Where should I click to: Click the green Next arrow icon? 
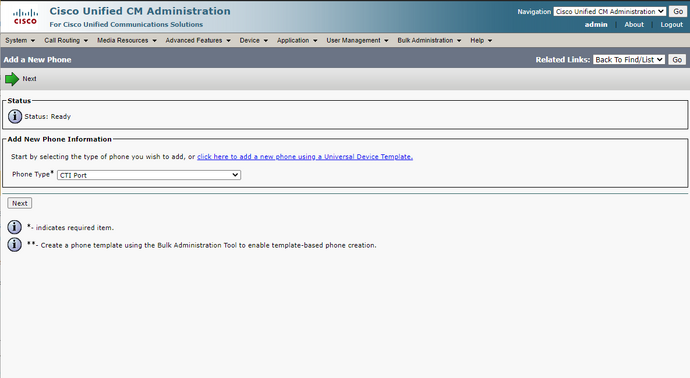[12, 79]
